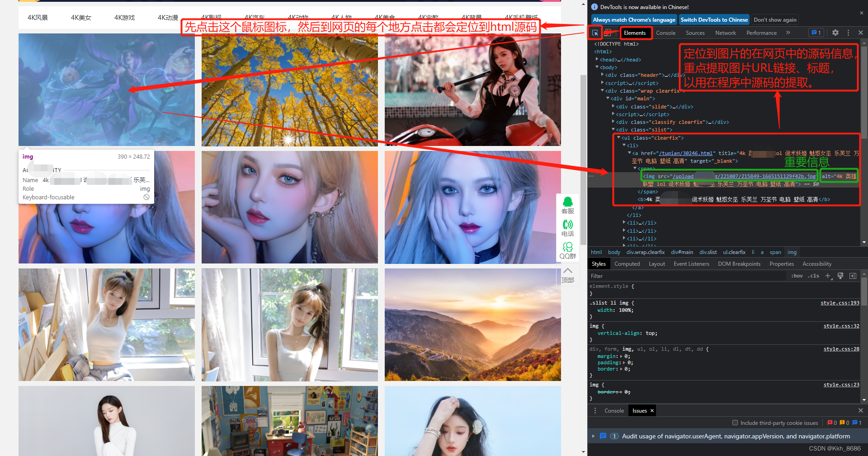Close the Issues drawer tab
Screen dimensions: 868x456
tap(652, 410)
